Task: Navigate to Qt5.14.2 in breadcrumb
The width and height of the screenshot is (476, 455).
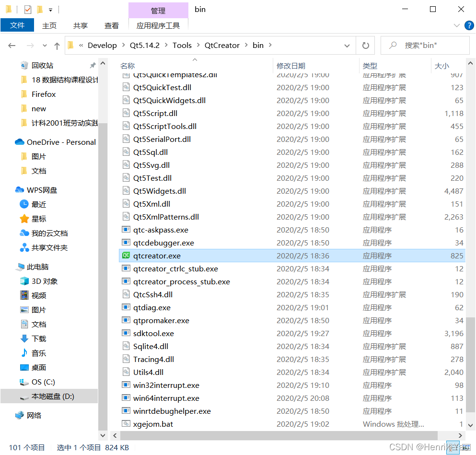Action: coord(144,45)
